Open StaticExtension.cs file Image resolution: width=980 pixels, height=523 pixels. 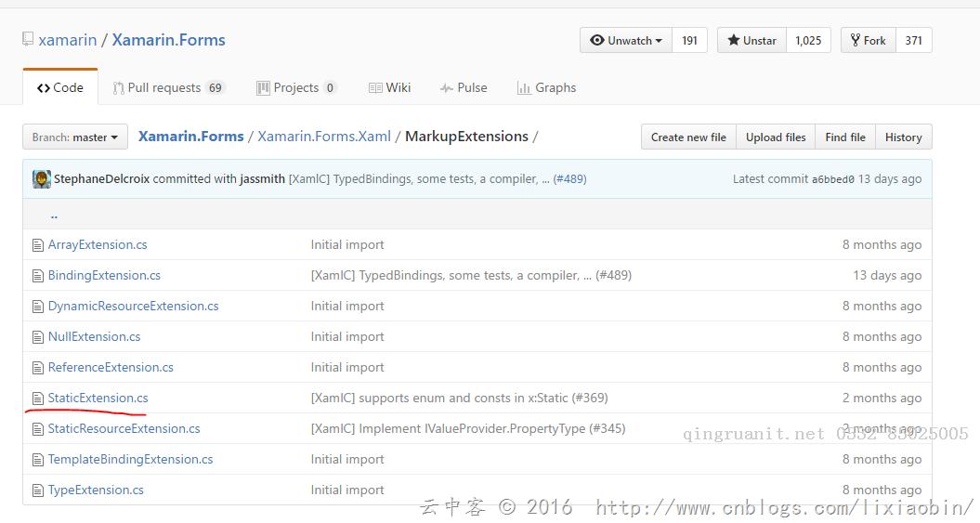point(98,398)
